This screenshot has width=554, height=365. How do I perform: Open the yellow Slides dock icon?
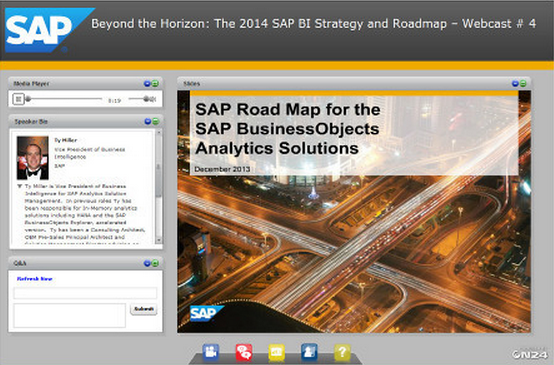pyautogui.click(x=277, y=353)
